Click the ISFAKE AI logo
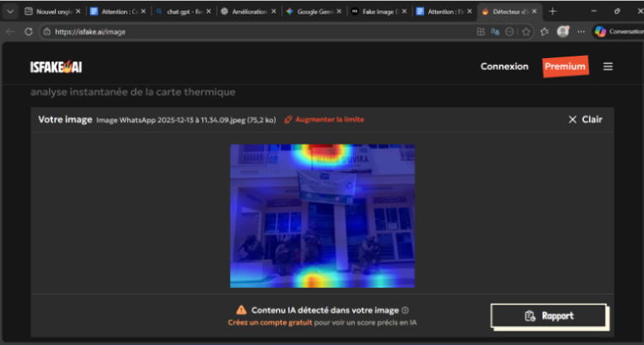This screenshot has width=644, height=345. click(57, 67)
